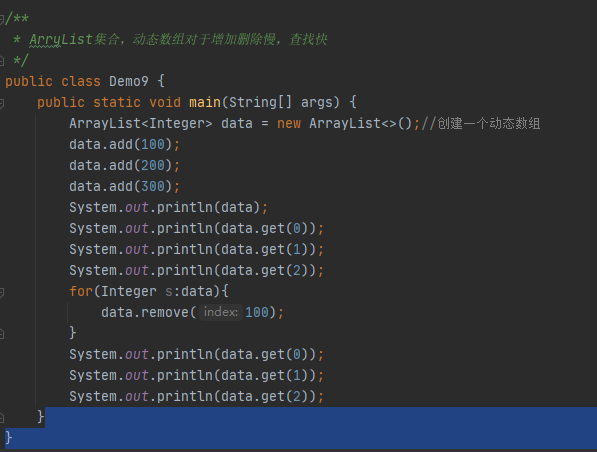The height and width of the screenshot is (452, 597).
Task: Click the fold end marker beside the */ line
Action: click(2, 61)
